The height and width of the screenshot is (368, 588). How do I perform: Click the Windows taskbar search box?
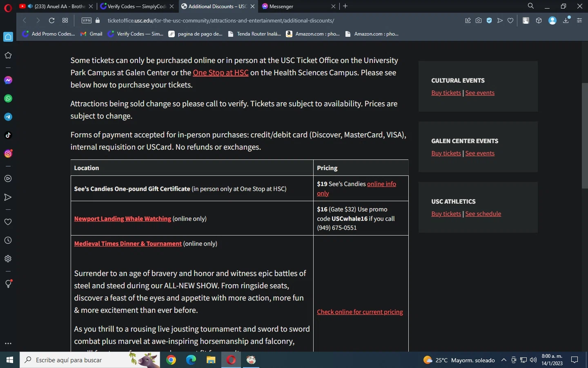click(x=90, y=360)
